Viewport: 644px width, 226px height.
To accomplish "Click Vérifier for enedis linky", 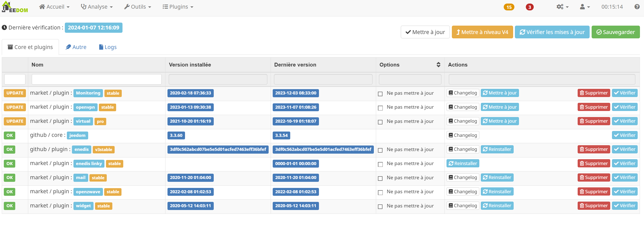I will click(x=625, y=163).
